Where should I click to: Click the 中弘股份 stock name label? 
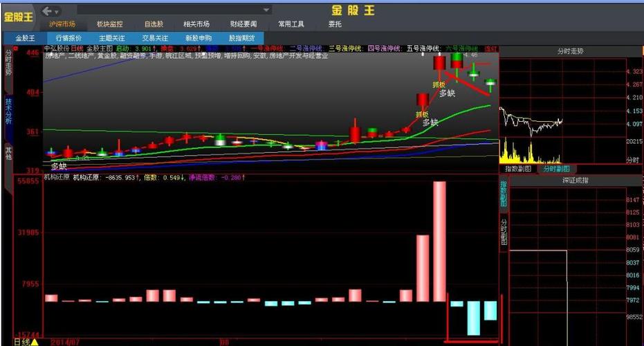[x=57, y=49]
